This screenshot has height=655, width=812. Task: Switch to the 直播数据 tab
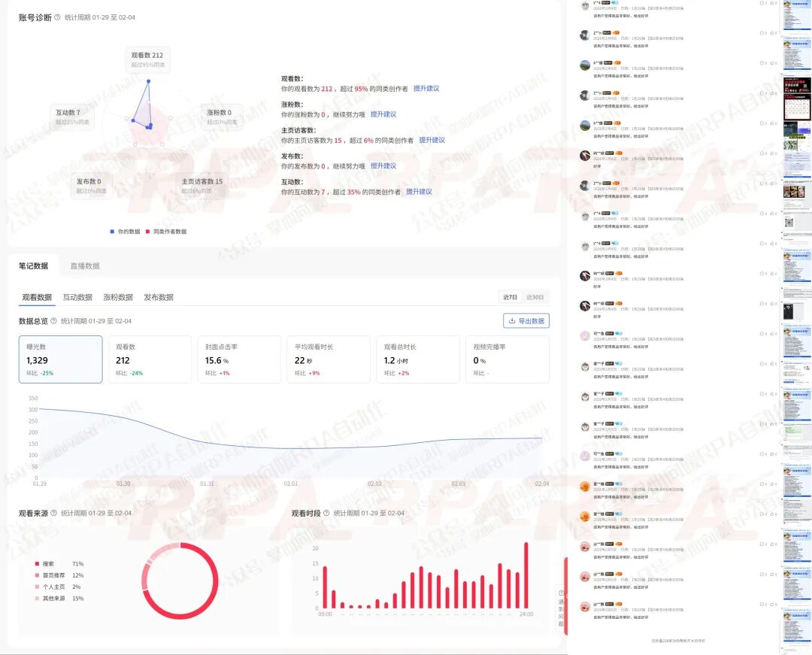pos(85,266)
